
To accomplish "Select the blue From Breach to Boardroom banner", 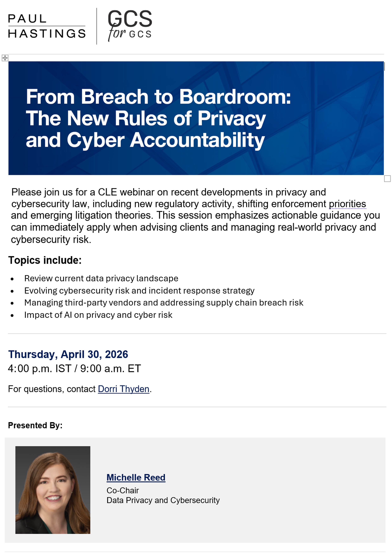I will tap(196, 118).
